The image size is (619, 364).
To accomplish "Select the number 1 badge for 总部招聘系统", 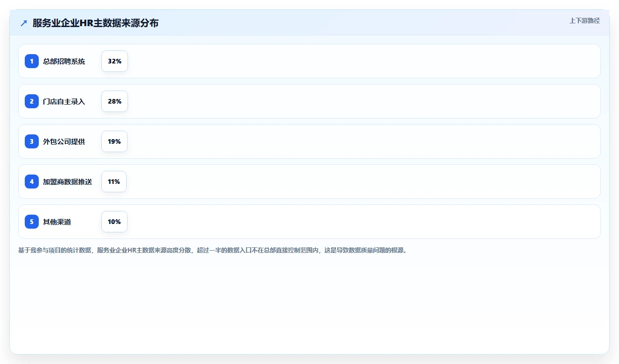I will click(32, 61).
